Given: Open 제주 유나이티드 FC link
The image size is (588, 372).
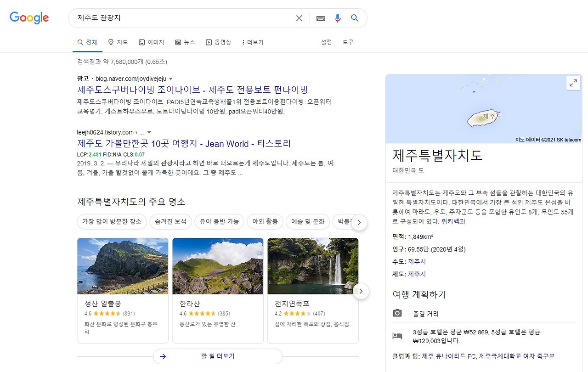Looking at the screenshot, I should point(448,356).
